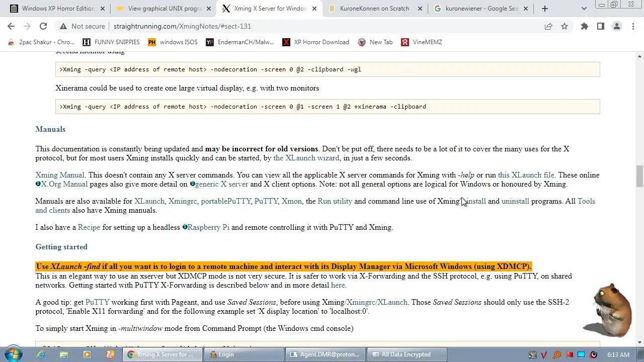
Task: Open the Xming Manual link
Action: click(x=60, y=175)
